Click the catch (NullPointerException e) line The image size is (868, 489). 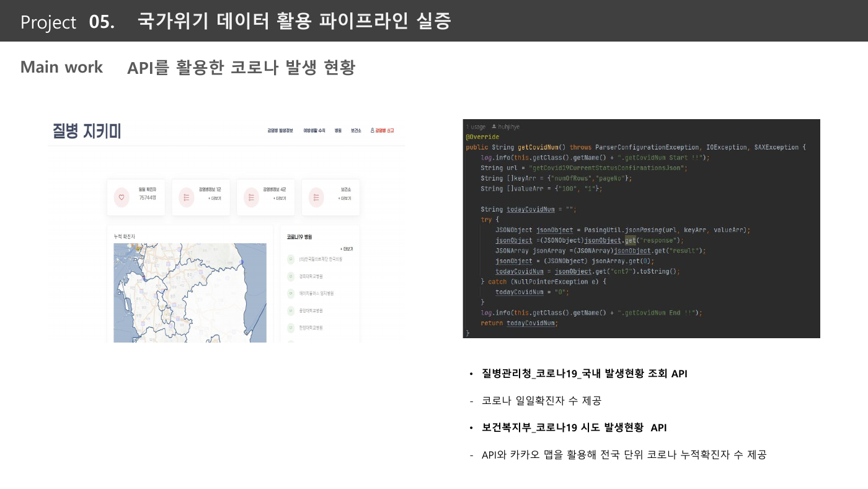(x=543, y=282)
